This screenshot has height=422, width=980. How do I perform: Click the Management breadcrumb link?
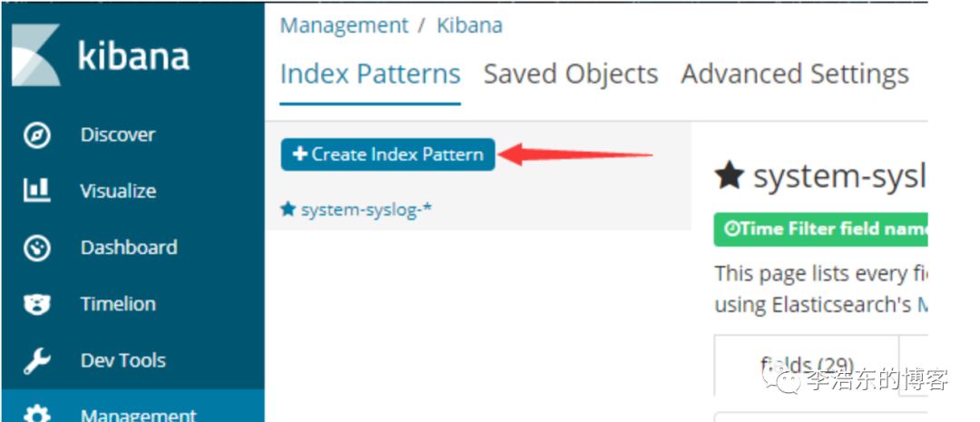[344, 25]
